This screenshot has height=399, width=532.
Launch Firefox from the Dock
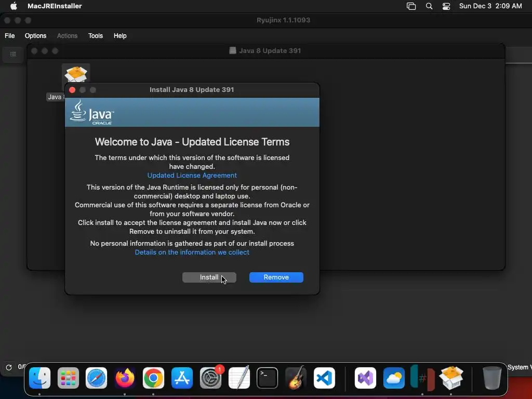tap(125, 378)
